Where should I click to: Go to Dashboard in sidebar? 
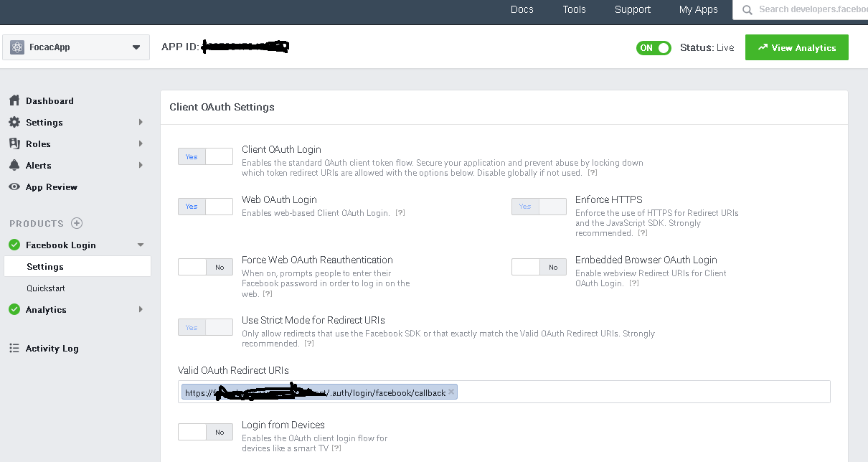click(x=49, y=100)
